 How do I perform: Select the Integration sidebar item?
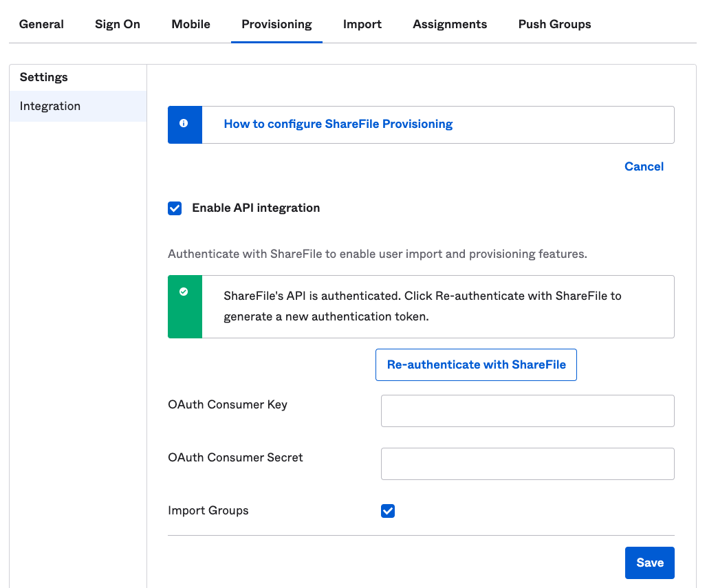50,106
